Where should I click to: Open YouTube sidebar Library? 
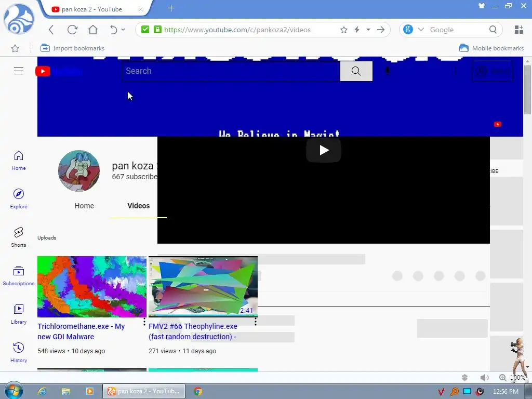click(19, 314)
